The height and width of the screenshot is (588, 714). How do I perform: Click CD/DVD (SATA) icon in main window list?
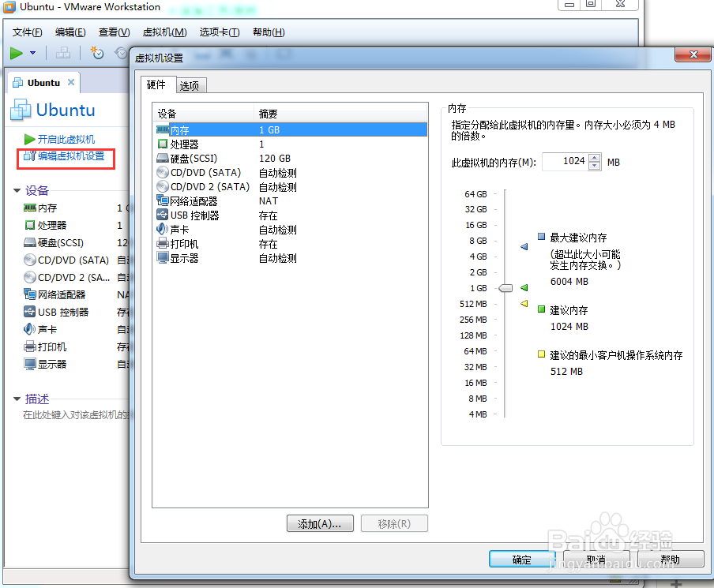(29, 260)
